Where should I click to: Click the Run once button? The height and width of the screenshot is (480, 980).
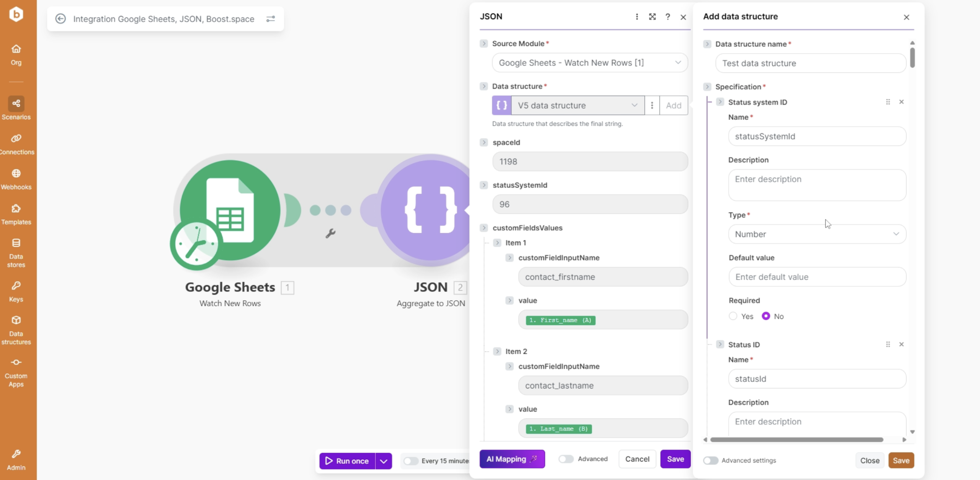click(x=347, y=461)
